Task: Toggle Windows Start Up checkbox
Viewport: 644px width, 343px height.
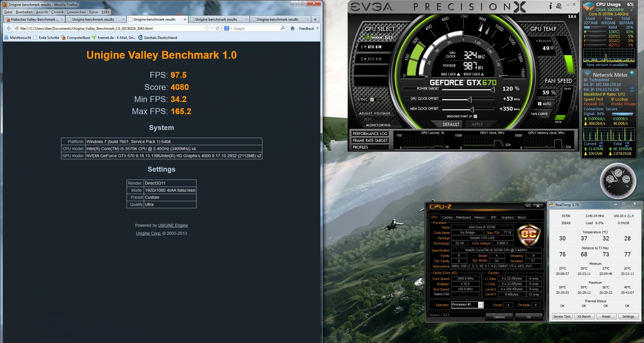Action: (x=475, y=116)
